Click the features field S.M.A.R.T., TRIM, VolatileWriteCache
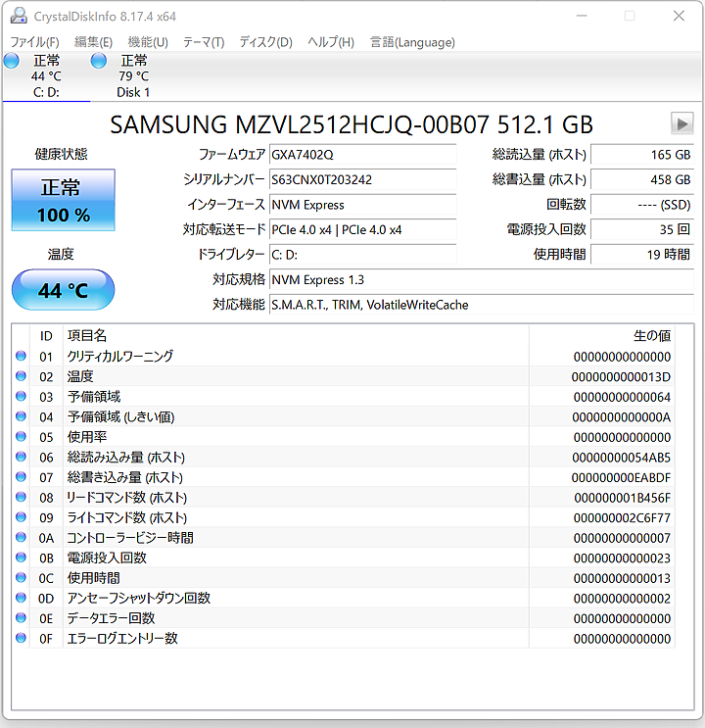705x728 pixels. pos(482,305)
